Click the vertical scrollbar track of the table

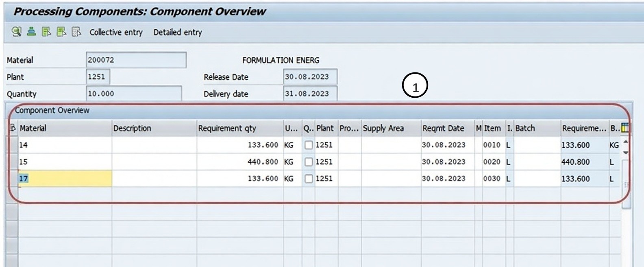(626, 183)
